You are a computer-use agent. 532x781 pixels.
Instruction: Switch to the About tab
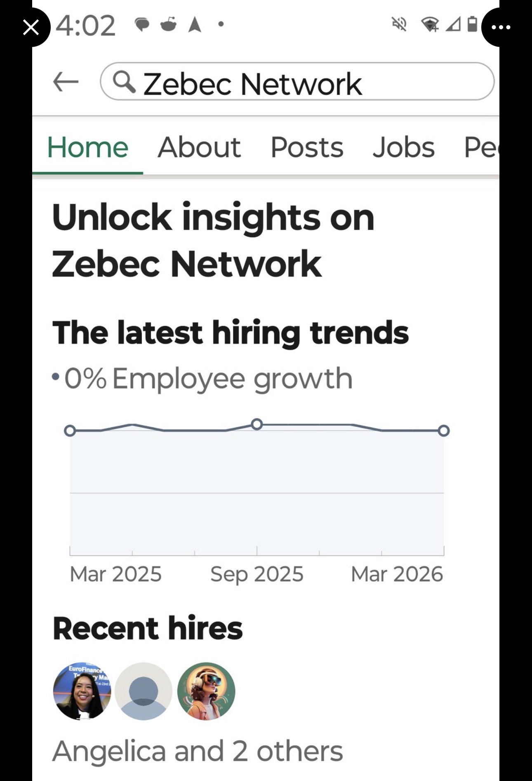tap(199, 147)
